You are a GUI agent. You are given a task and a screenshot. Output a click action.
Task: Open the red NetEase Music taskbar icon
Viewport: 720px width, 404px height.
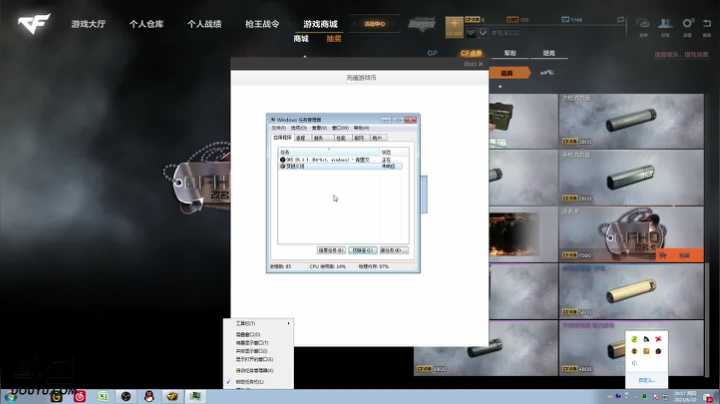click(x=79, y=396)
